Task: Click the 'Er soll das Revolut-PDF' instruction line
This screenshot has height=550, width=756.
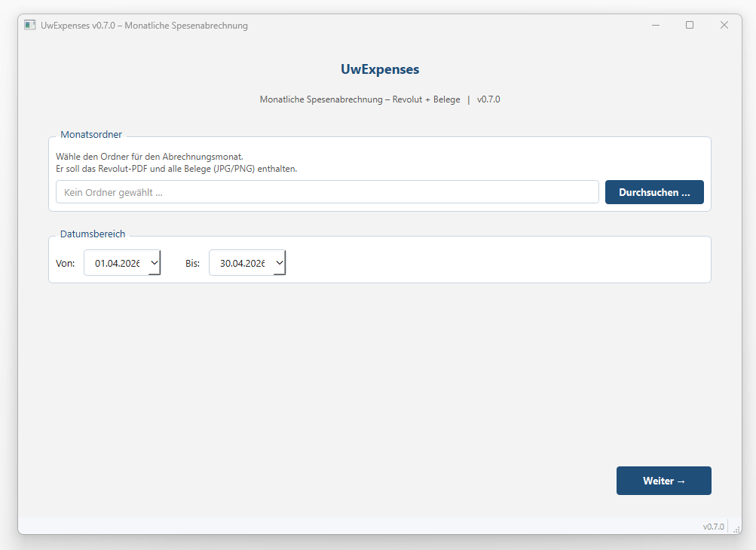Action: (x=176, y=169)
